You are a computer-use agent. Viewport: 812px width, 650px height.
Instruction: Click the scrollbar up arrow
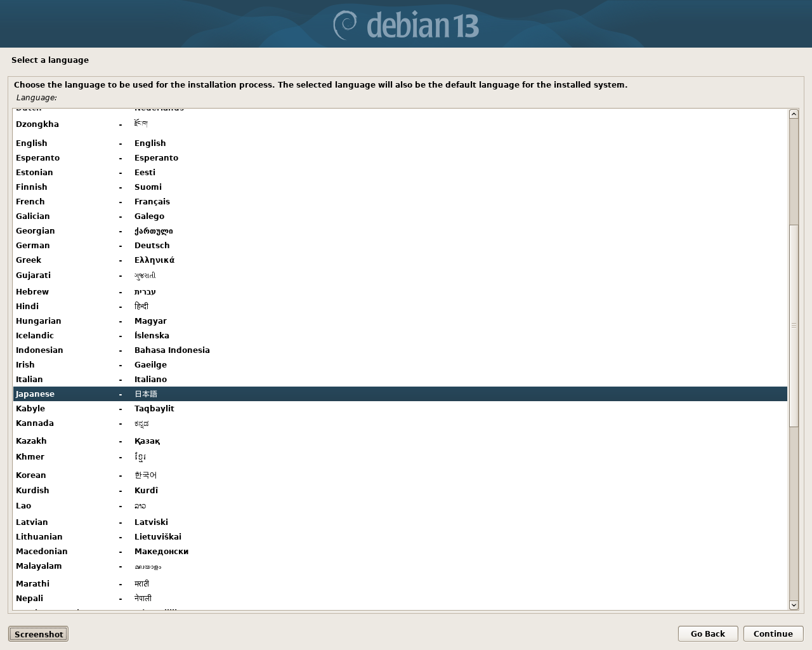794,114
